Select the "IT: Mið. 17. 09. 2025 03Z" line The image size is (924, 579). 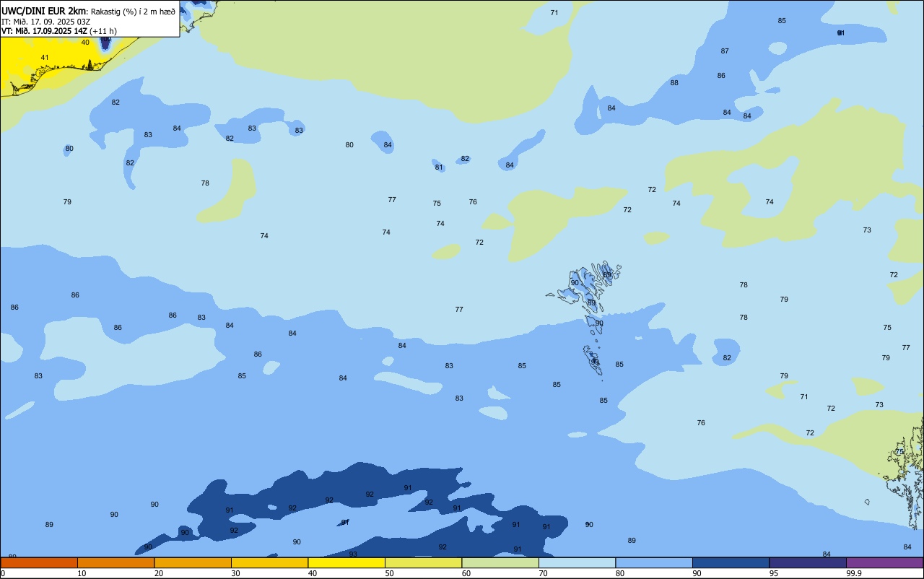coord(46,22)
